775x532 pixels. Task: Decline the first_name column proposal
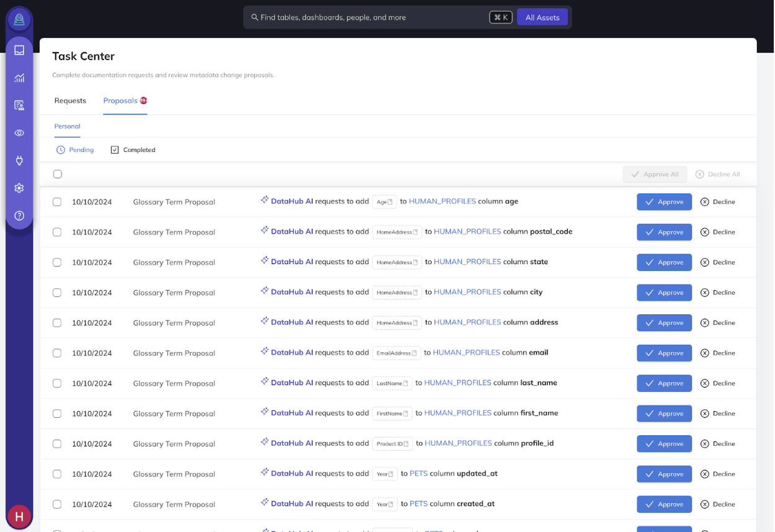(x=717, y=414)
